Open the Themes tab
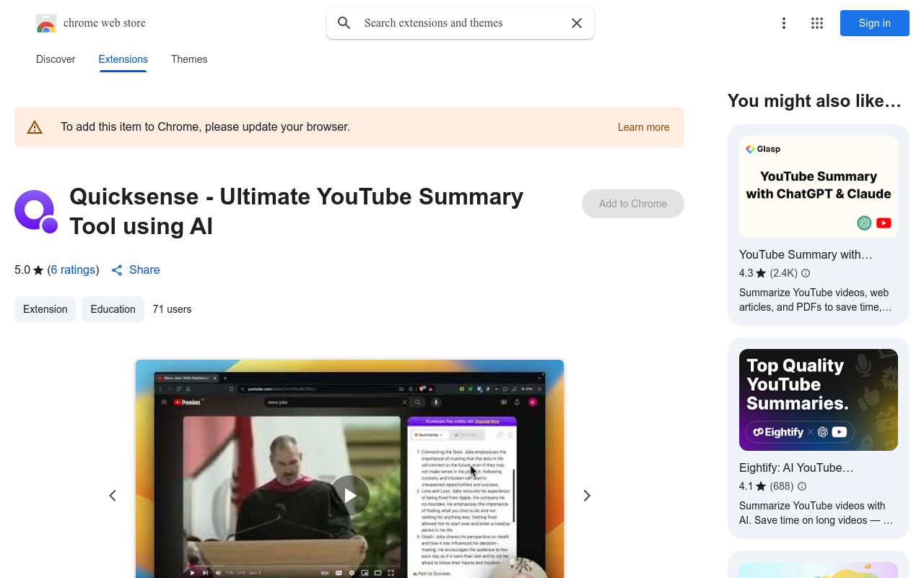Image resolution: width=924 pixels, height=578 pixels. (189, 59)
